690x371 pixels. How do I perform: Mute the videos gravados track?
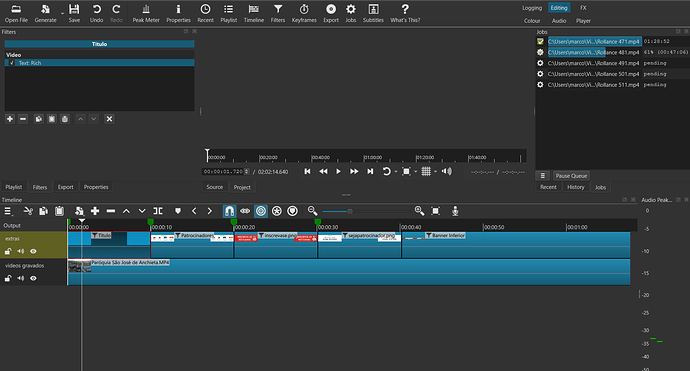click(20, 278)
